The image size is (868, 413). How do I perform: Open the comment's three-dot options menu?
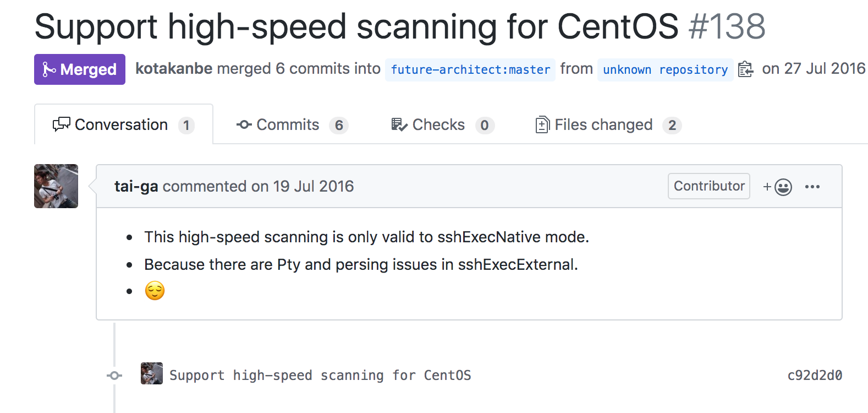pos(812,187)
